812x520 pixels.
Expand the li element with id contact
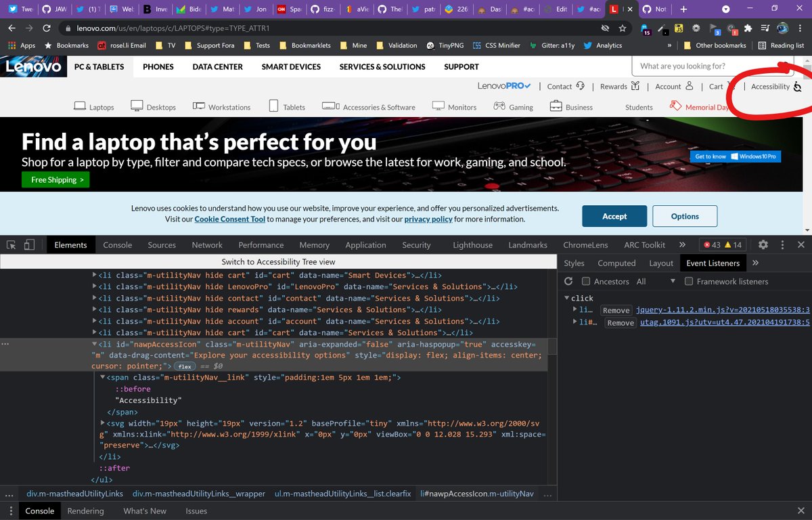coord(95,298)
